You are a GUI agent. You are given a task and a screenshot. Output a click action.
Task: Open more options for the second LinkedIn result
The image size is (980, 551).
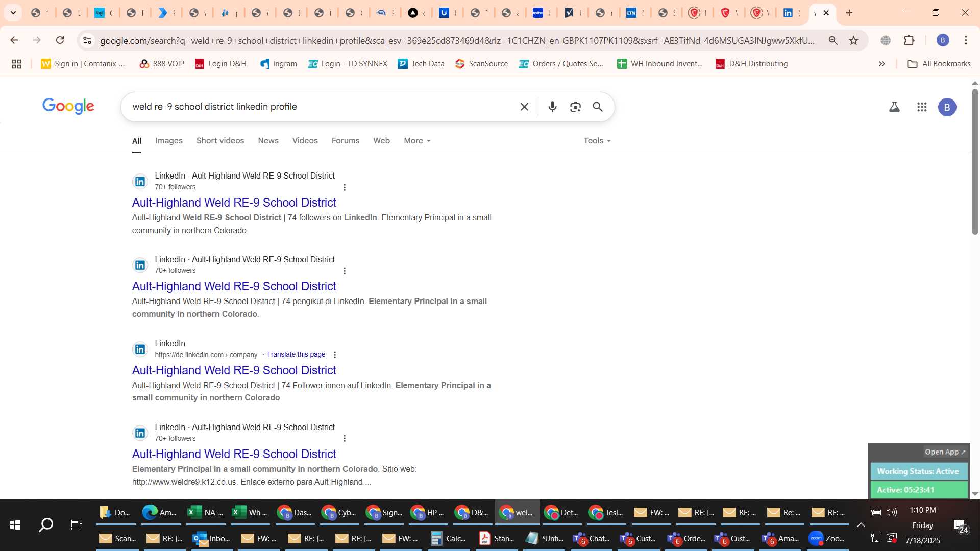[x=345, y=271]
